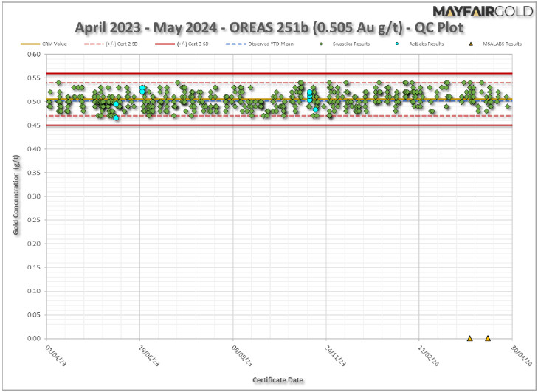
Task: Select the (+/-) Cert 2 SD legend entry
Action: [111, 44]
